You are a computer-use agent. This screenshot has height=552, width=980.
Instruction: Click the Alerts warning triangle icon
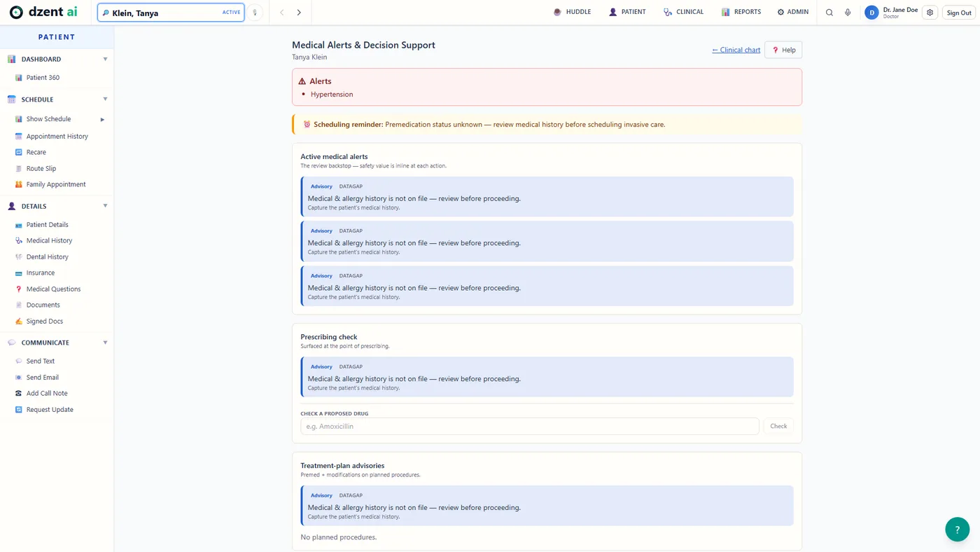(x=302, y=81)
